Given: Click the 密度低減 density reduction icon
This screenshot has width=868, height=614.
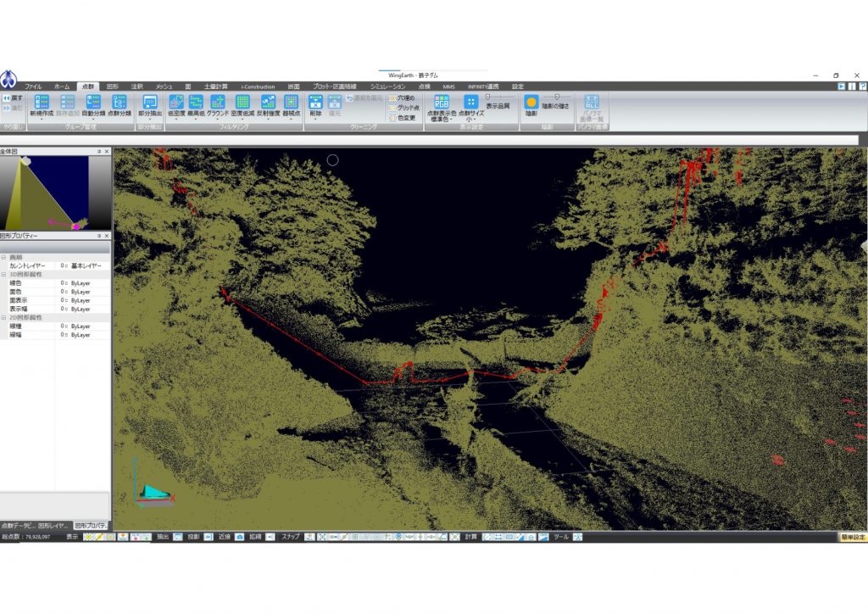Looking at the screenshot, I should tap(242, 103).
